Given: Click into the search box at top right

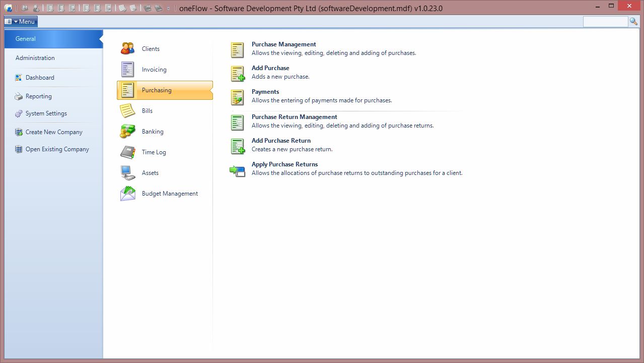Looking at the screenshot, I should 606,21.
